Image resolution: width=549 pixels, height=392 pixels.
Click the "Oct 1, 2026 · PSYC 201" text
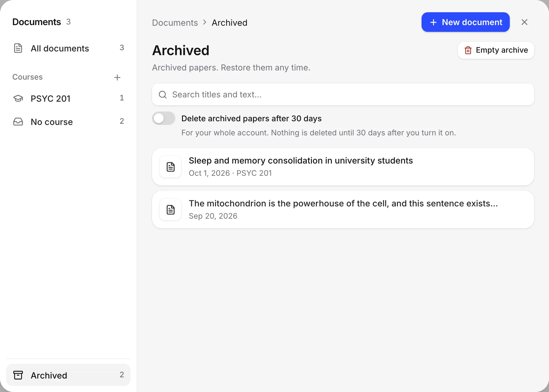pos(230,173)
